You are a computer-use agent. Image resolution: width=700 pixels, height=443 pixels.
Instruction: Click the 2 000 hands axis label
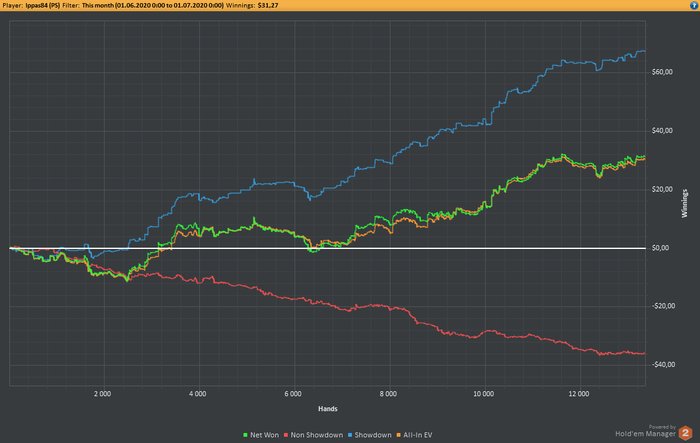click(102, 394)
